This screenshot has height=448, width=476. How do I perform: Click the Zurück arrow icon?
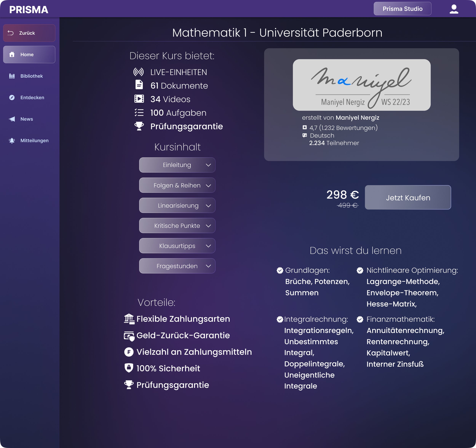10,33
